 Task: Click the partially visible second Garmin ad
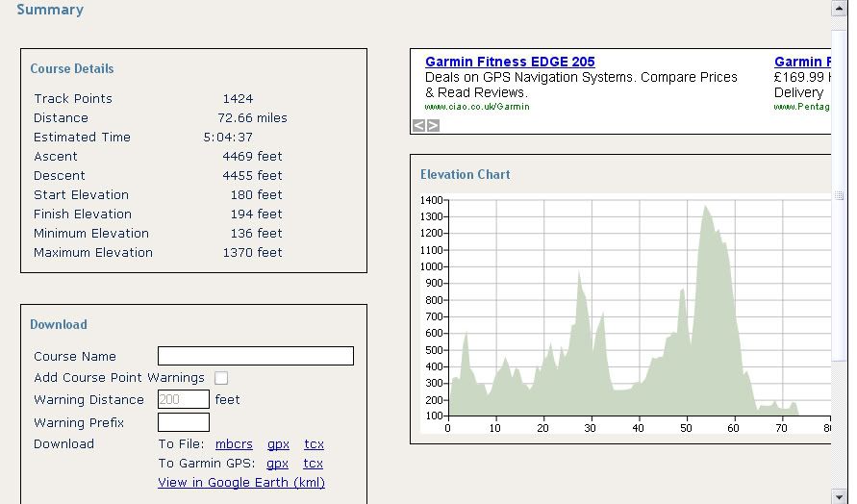(802, 84)
